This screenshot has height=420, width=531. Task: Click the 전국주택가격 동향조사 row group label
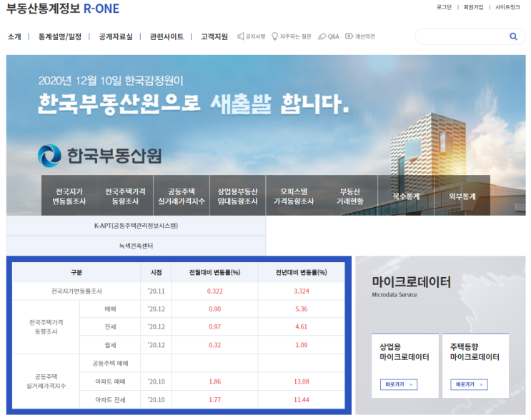coord(46,327)
